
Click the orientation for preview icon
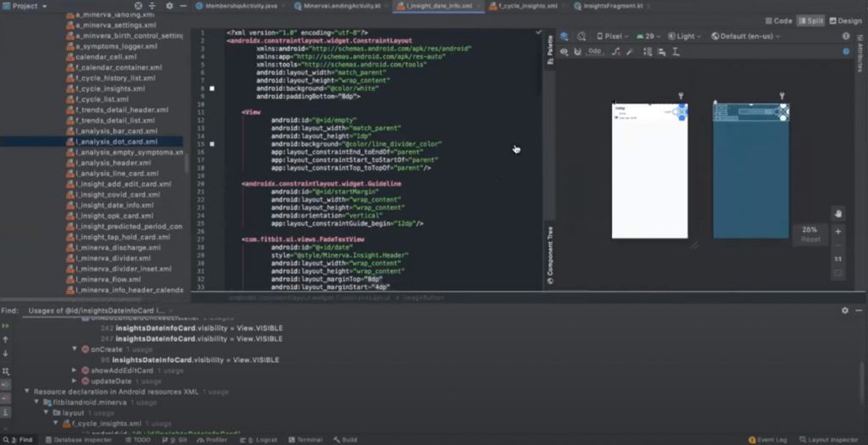pyautogui.click(x=583, y=36)
